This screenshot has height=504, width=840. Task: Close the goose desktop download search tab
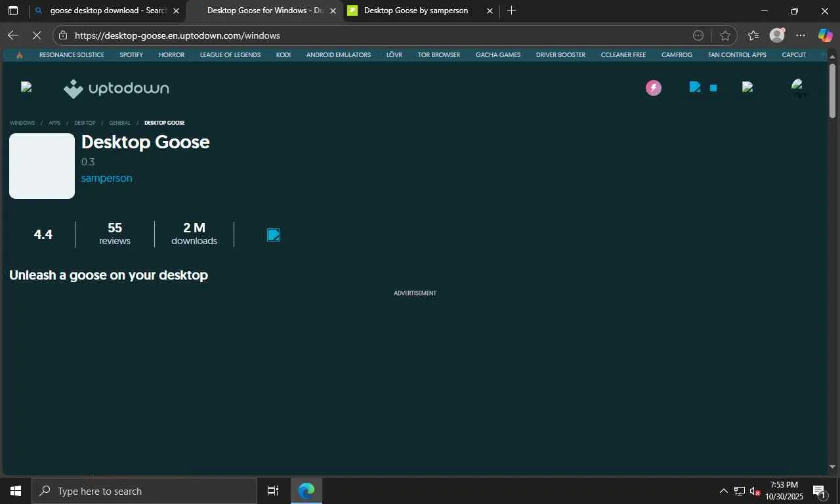click(176, 10)
